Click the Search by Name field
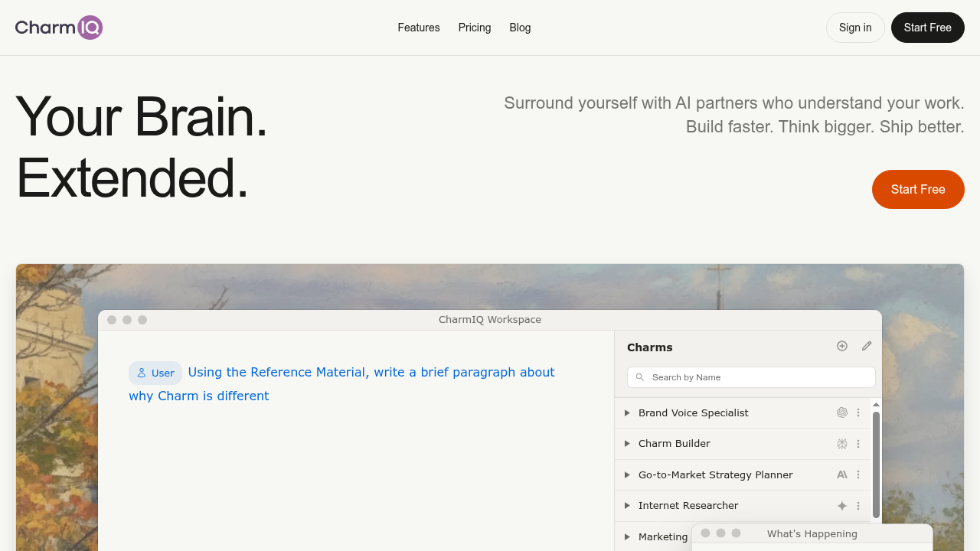The image size is (980, 551). (751, 377)
